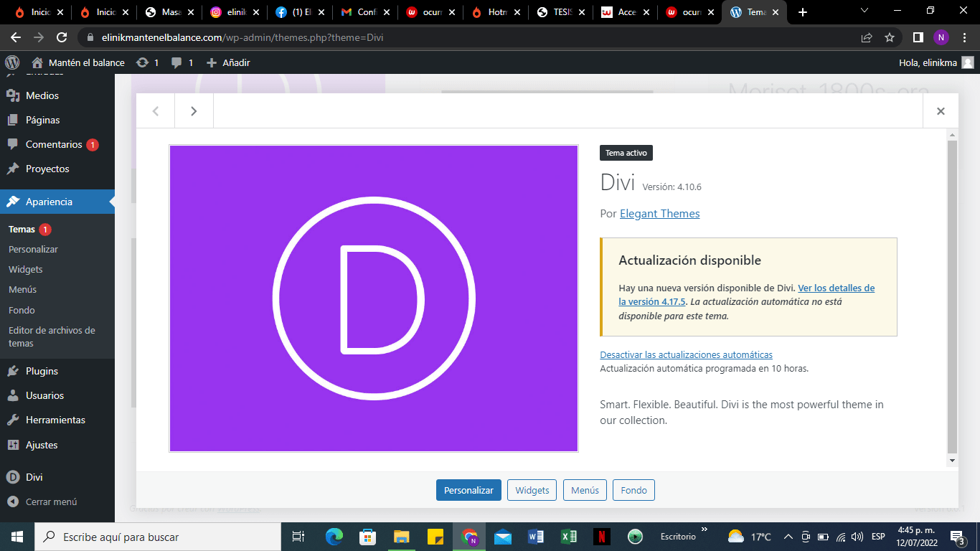
Task: Share this page from address bar
Action: (x=867, y=37)
